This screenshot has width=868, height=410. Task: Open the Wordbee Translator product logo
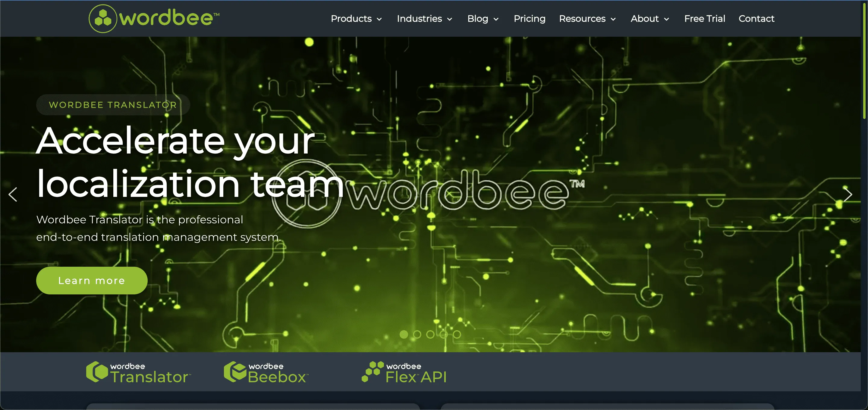pyautogui.click(x=139, y=372)
